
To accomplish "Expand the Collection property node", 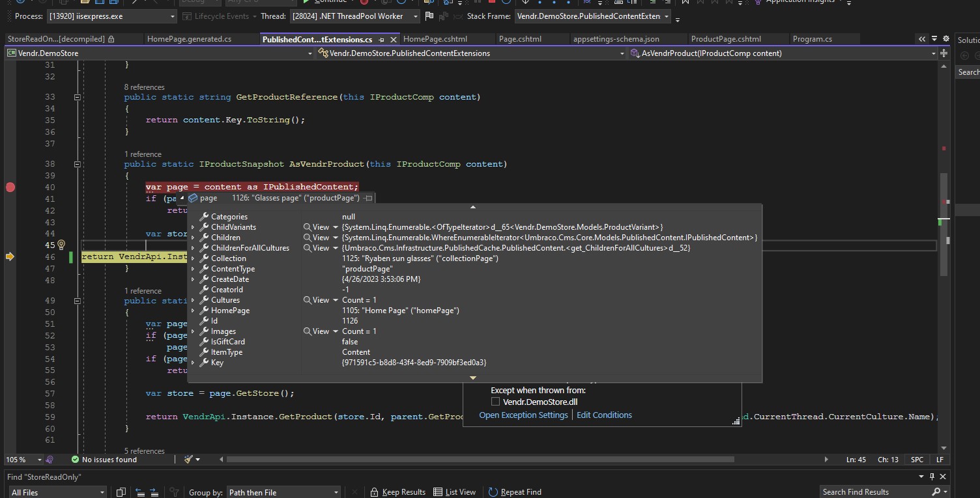I will tap(193, 258).
